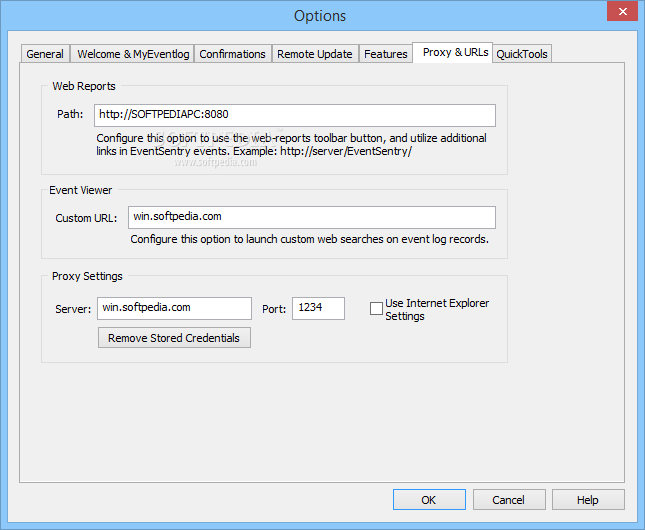Open Help for the Options dialog
This screenshot has width=645, height=530.
588,500
